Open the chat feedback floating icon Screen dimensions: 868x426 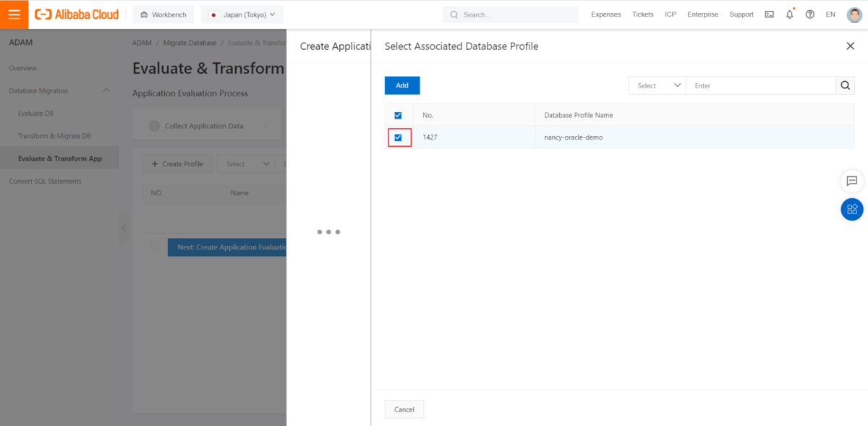[x=852, y=181]
